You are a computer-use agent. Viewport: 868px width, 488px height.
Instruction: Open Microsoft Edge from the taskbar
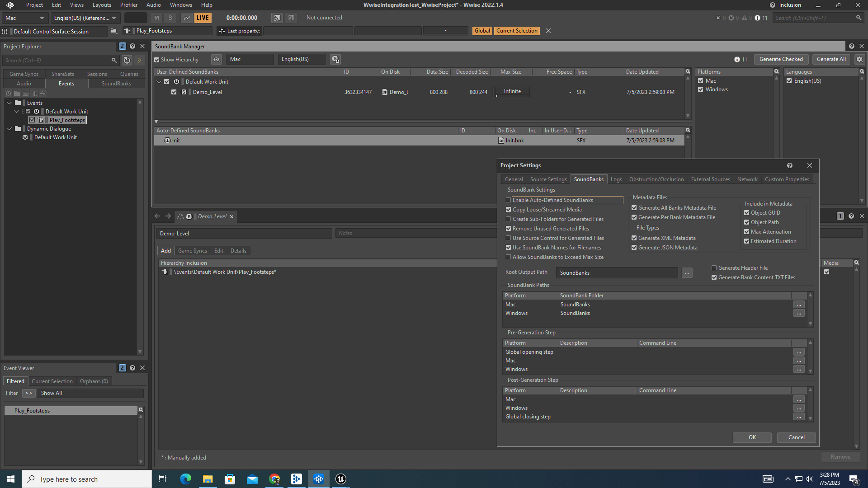point(185,479)
